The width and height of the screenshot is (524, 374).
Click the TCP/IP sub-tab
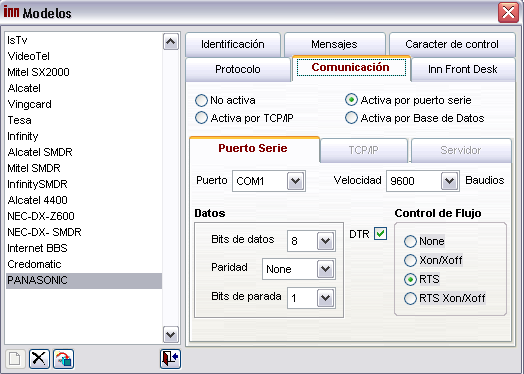point(364,150)
